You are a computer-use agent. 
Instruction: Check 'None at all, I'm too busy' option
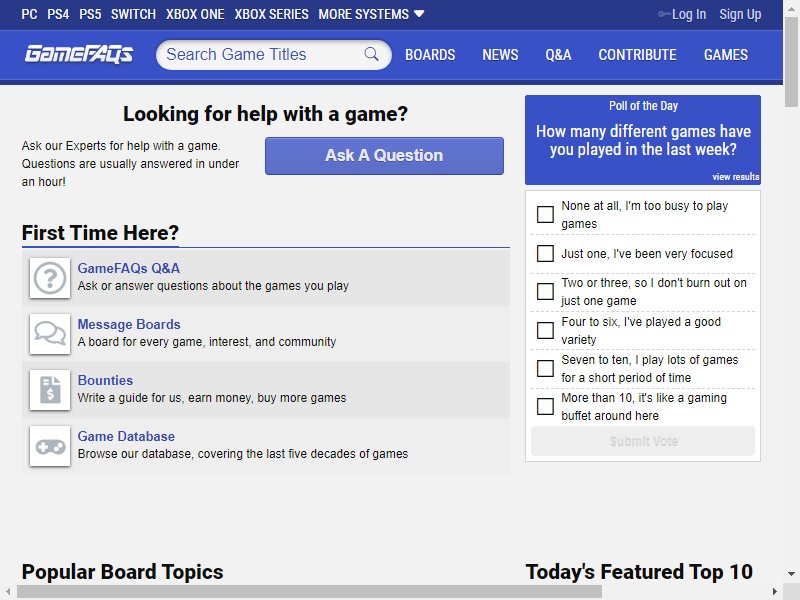(545, 214)
